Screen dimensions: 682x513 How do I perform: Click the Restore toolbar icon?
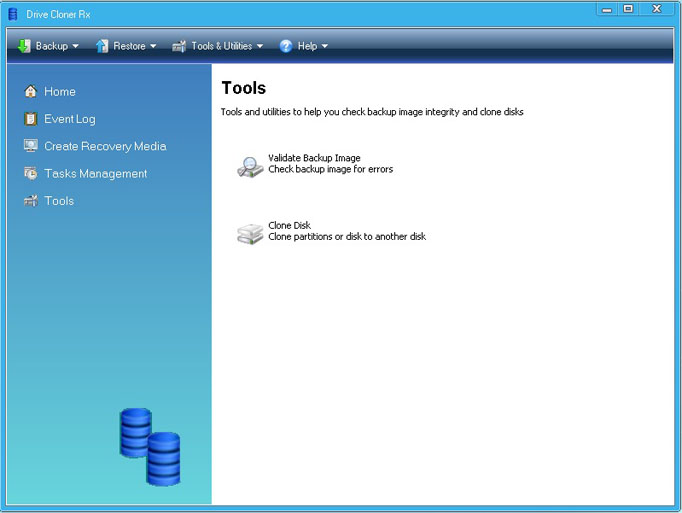(x=102, y=46)
